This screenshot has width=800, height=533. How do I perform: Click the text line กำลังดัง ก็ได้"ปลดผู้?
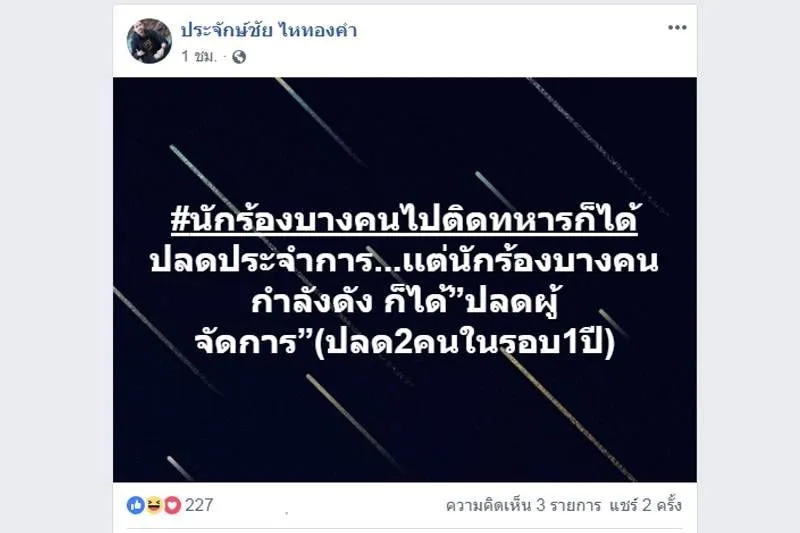[x=404, y=302]
